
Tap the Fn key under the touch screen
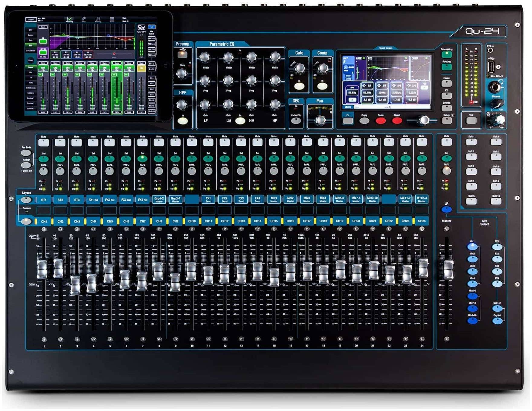(x=348, y=121)
